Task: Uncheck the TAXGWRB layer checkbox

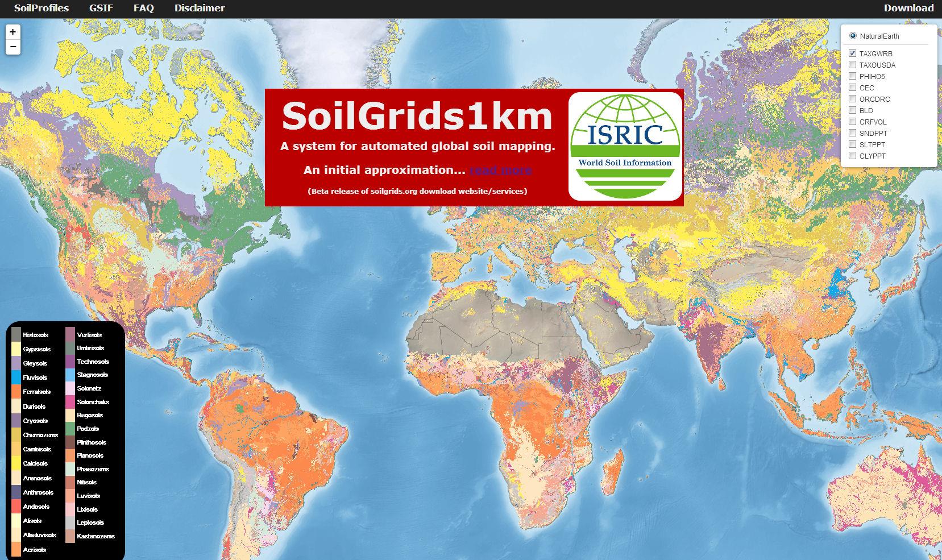Action: click(853, 53)
